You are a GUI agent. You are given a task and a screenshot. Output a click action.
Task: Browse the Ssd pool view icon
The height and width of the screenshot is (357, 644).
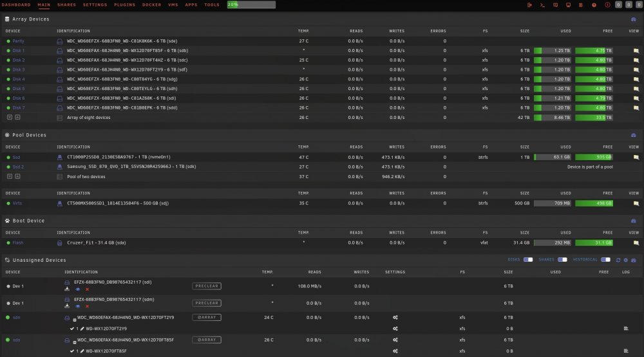click(636, 157)
